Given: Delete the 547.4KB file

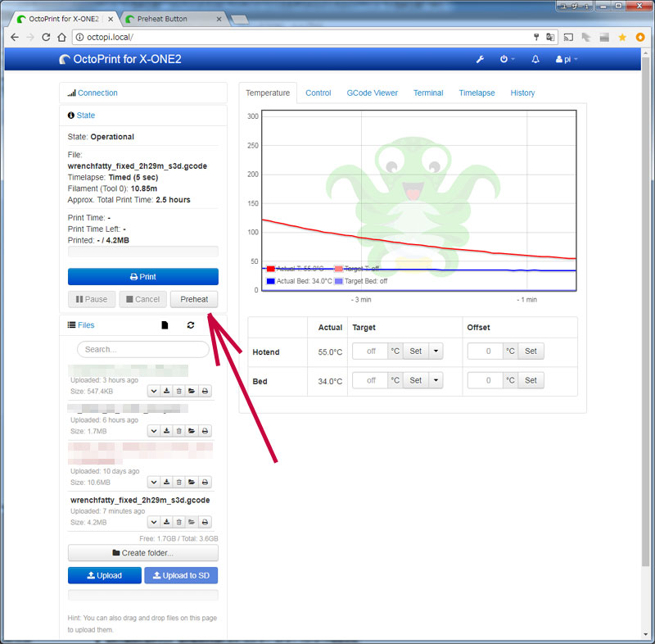Looking at the screenshot, I should 178,391.
